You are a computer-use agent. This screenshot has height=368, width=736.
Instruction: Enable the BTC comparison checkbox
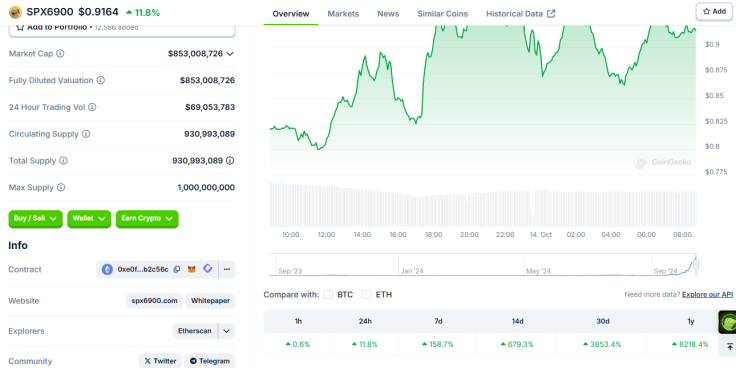point(328,295)
